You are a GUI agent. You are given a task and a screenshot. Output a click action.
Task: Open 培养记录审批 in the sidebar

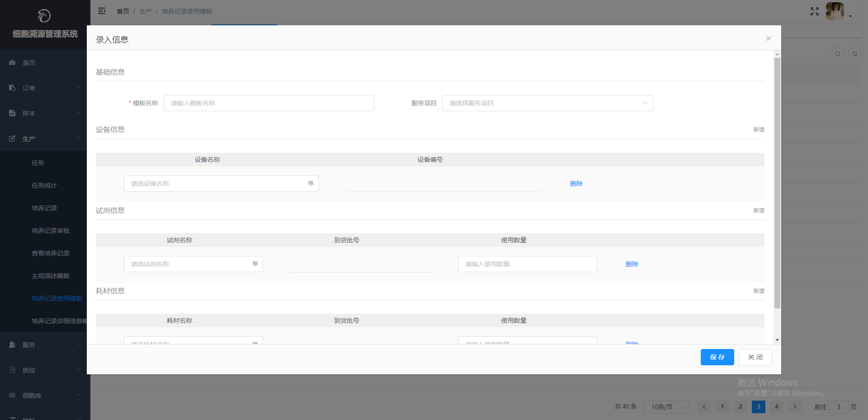[x=51, y=231]
